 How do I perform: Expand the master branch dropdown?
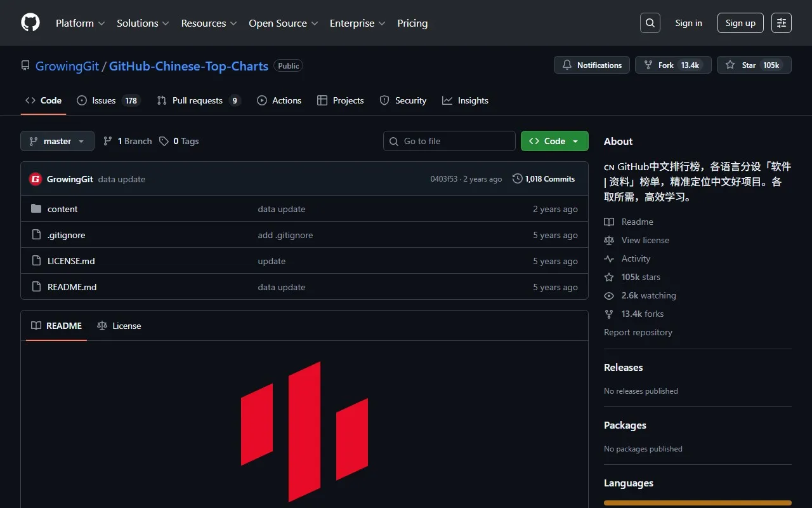point(57,141)
